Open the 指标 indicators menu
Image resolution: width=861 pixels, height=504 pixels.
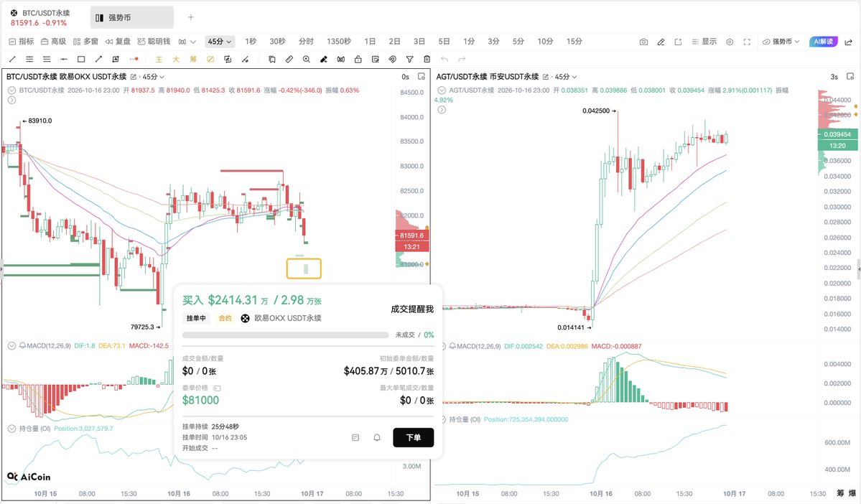[x=22, y=42]
